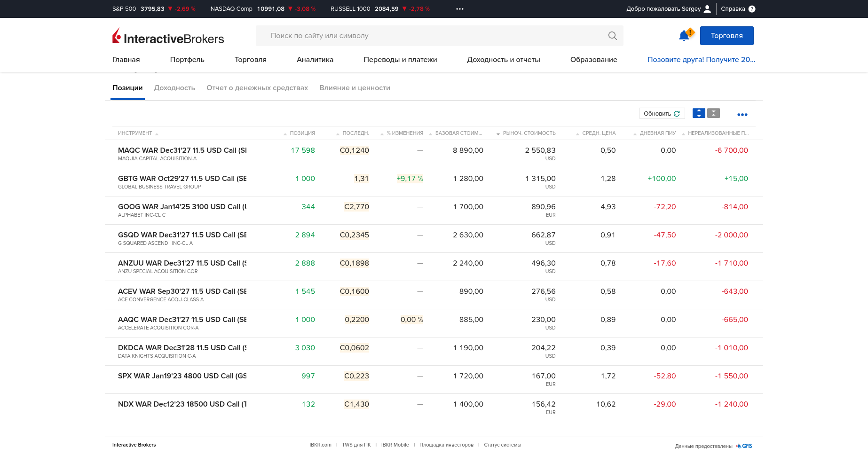
Task: Open the Справка help link
Action: point(733,9)
